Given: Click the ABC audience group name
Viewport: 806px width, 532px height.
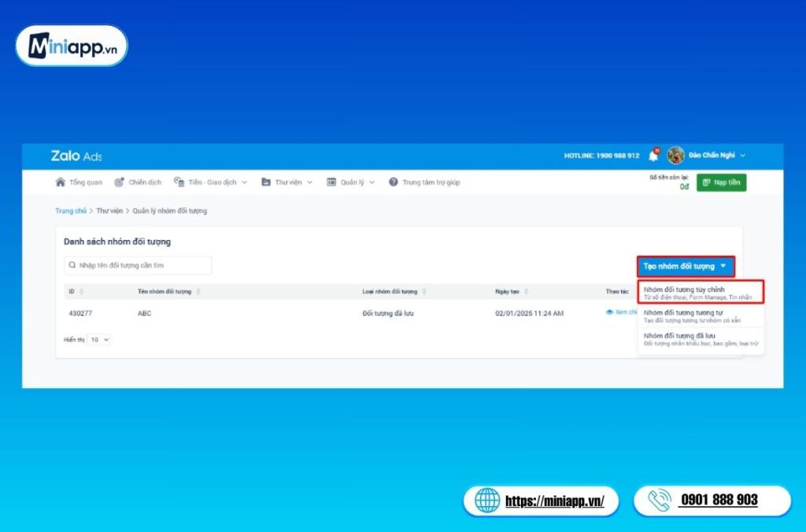Looking at the screenshot, I should (x=145, y=313).
